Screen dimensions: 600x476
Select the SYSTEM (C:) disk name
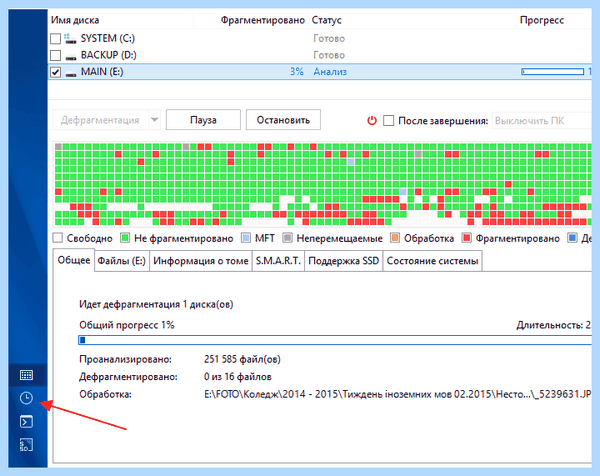[x=108, y=39]
